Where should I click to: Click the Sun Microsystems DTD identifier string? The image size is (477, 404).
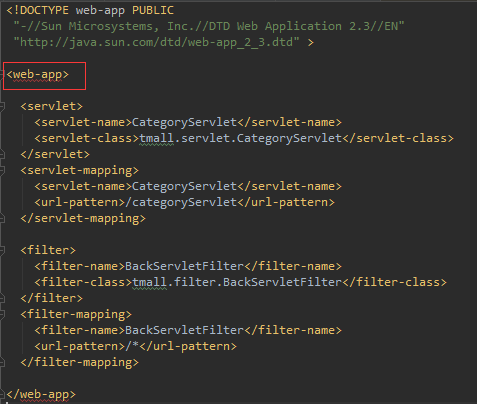click(209, 26)
